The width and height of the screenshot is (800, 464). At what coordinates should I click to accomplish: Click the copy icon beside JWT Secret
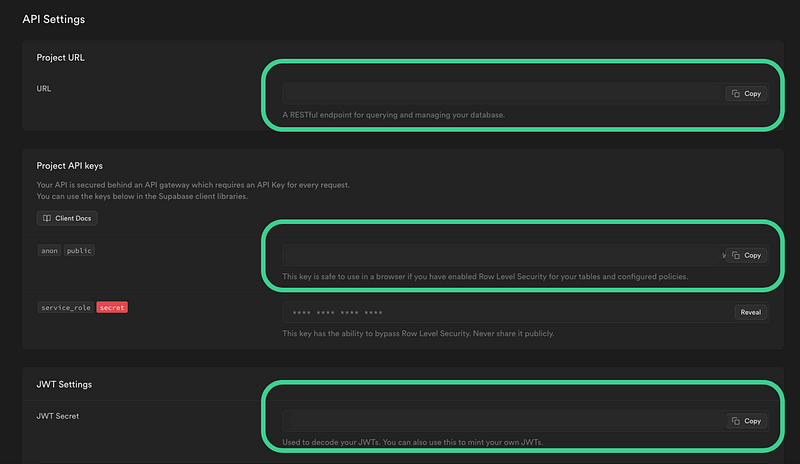point(736,421)
